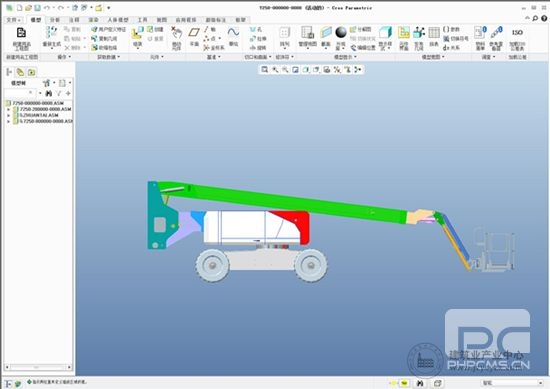Click the Sketch curve wave icon

pos(233,36)
